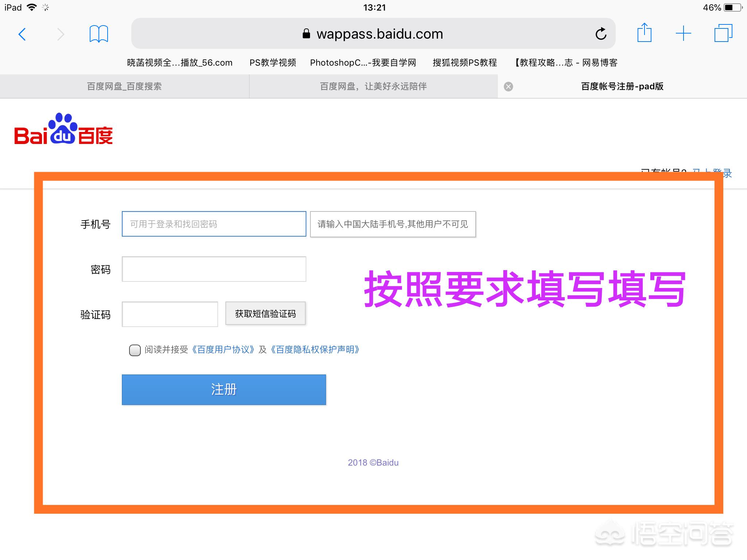
Task: Click 获取短信验证码 button
Action: tap(265, 314)
